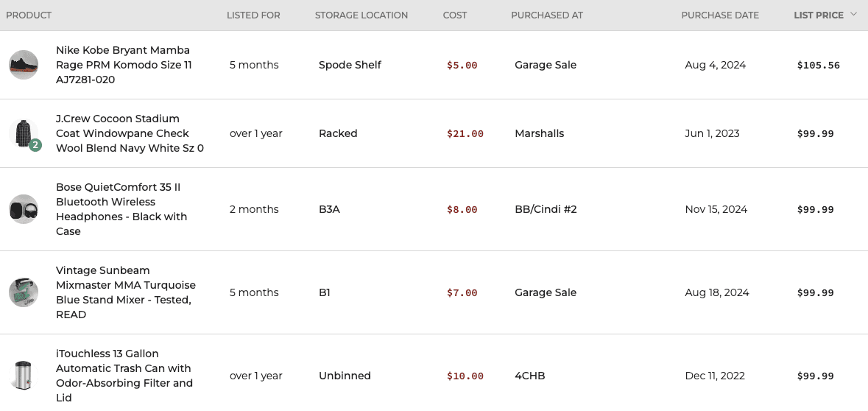Screen dimensions: 868x411
Task: Sort by the List Price column header
Action: pos(818,15)
